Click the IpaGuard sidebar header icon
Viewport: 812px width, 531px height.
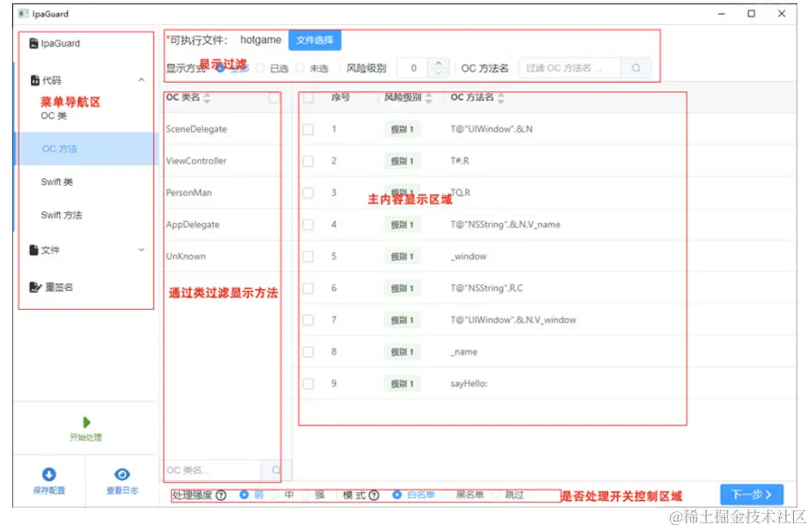[x=34, y=43]
